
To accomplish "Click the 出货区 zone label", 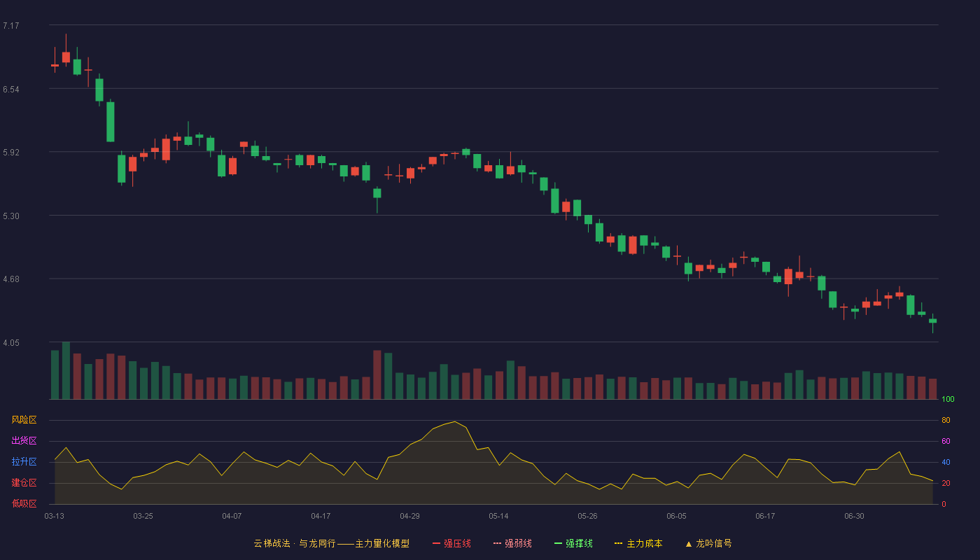I will tap(24, 441).
